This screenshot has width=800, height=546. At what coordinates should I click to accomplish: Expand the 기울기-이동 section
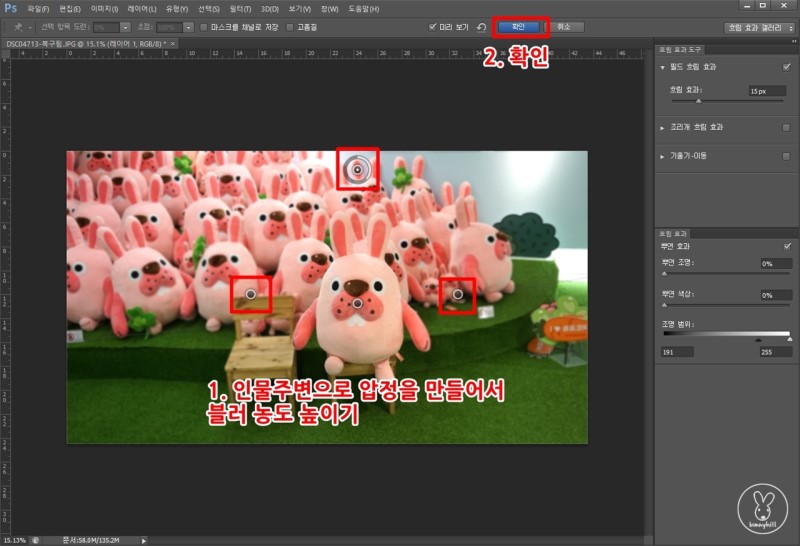(x=662, y=157)
